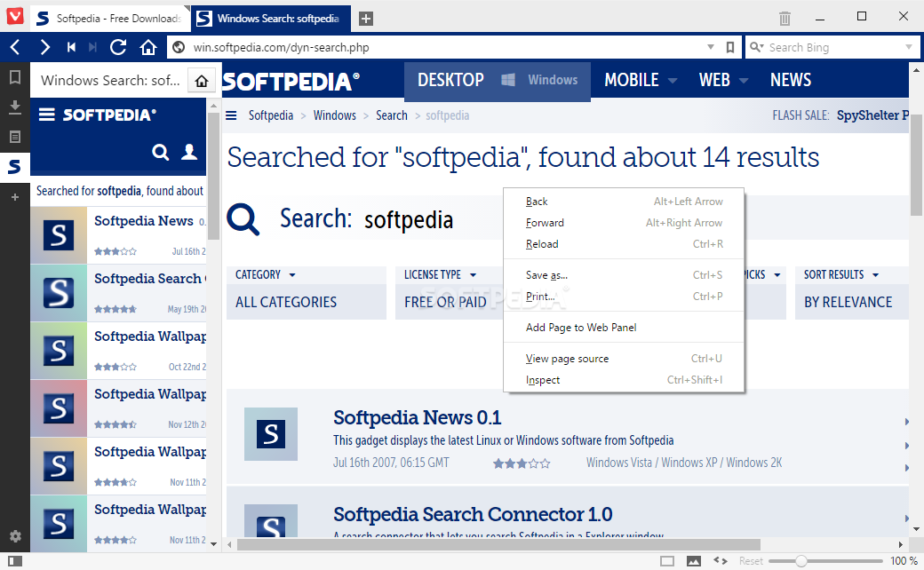Toggle image loading in status bar
The image size is (924, 570).
coord(694,561)
